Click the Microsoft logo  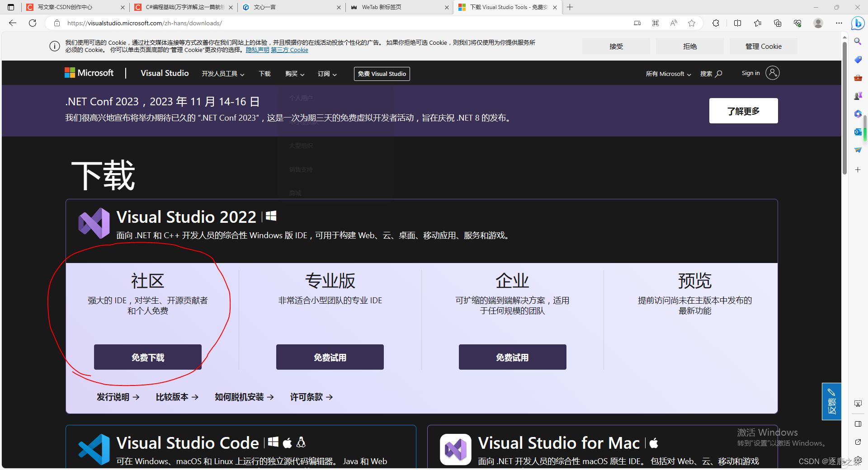(x=89, y=73)
